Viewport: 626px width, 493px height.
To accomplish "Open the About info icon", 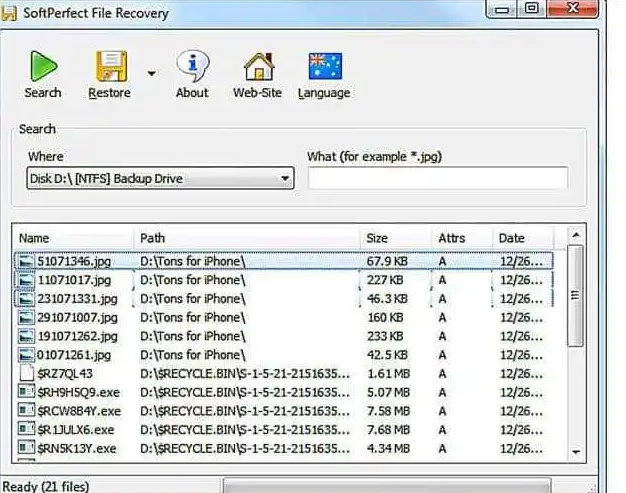I will click(192, 66).
